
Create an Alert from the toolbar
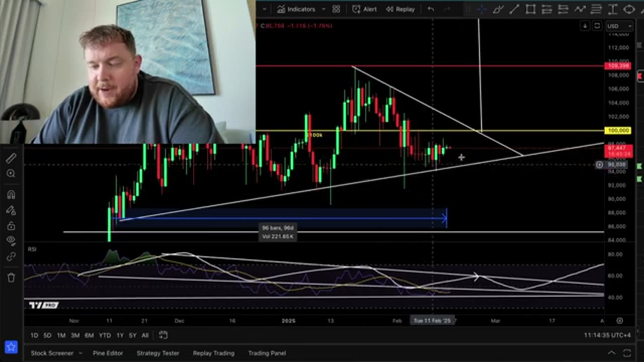coord(365,9)
